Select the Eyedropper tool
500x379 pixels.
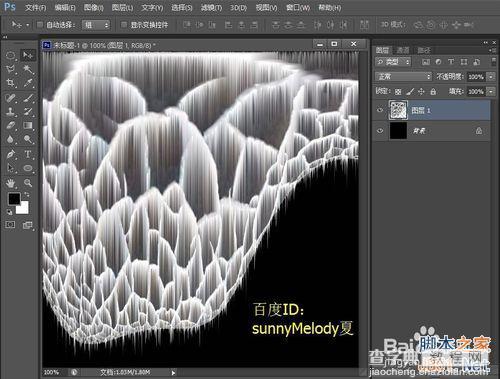[28, 83]
